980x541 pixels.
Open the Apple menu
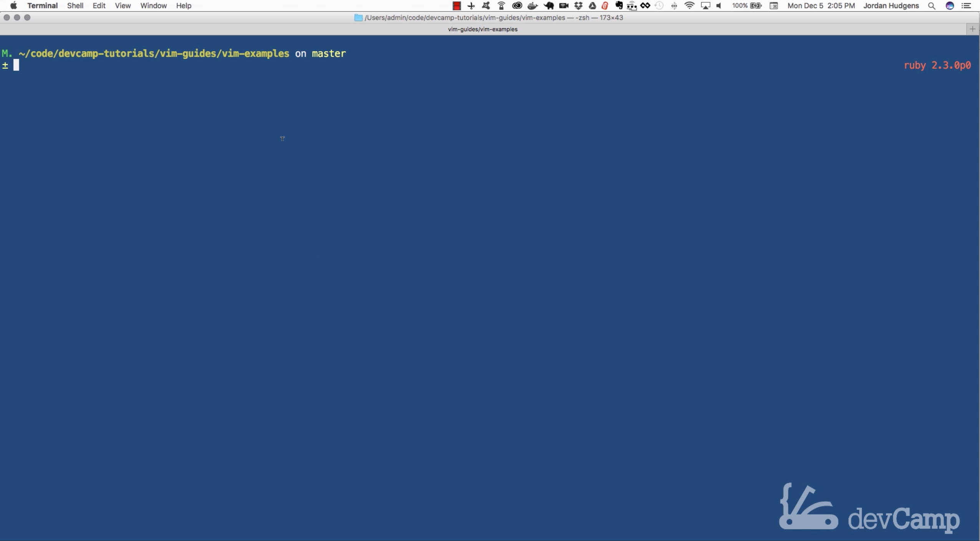[13, 6]
